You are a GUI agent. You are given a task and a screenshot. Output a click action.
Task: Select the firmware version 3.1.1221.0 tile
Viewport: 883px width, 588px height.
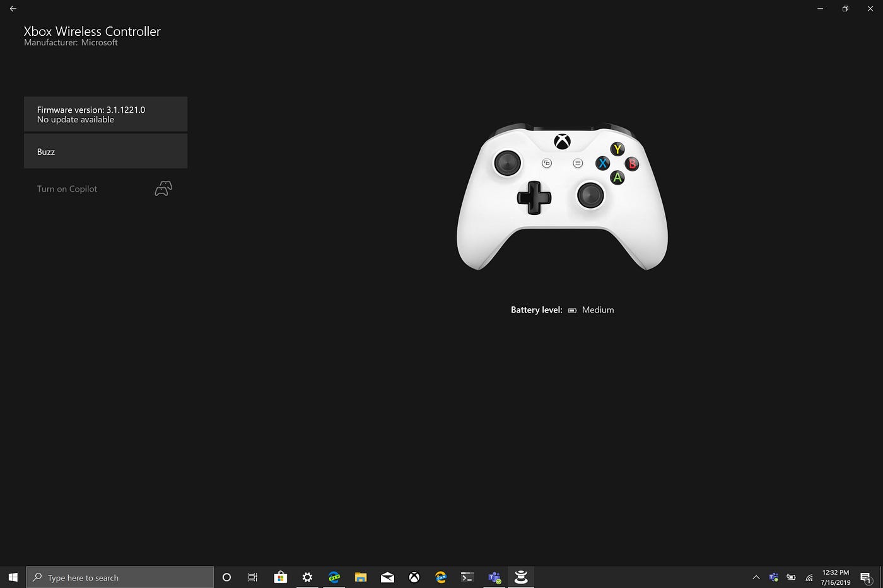coord(105,114)
